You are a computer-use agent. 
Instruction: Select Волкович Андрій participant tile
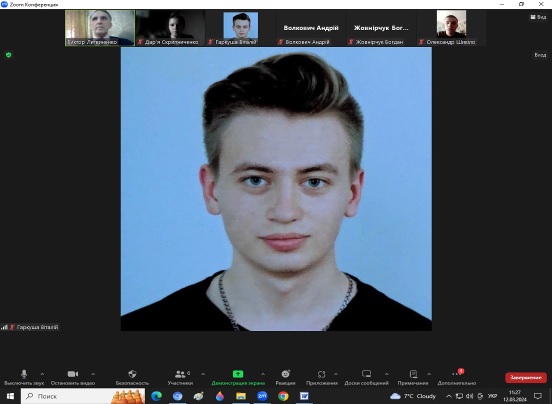310,28
